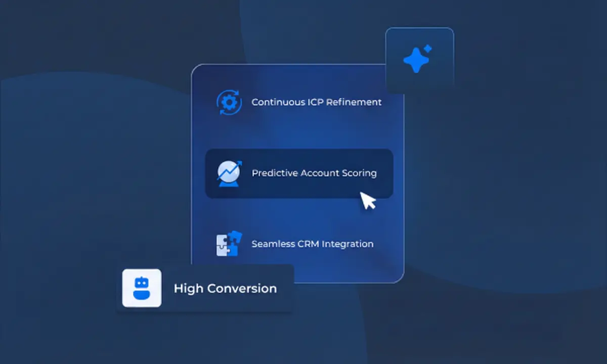
Task: Click the highlighted Predictive Account Scoring bar
Action: [x=298, y=173]
